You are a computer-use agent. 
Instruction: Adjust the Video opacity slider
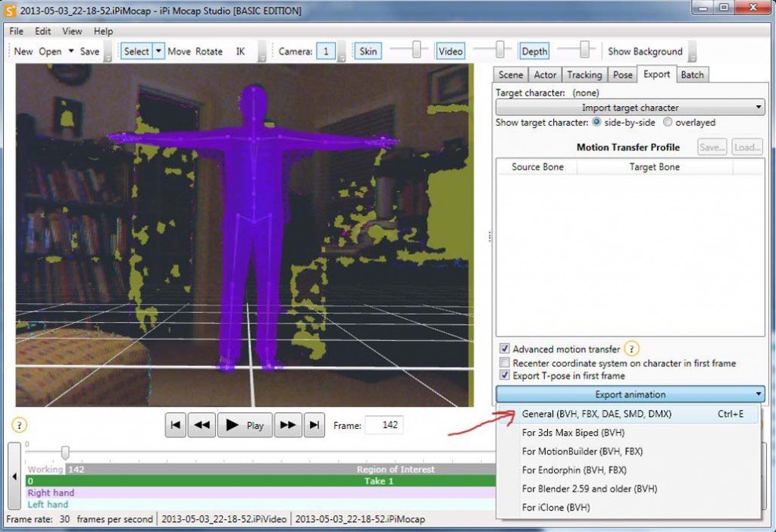tap(500, 49)
